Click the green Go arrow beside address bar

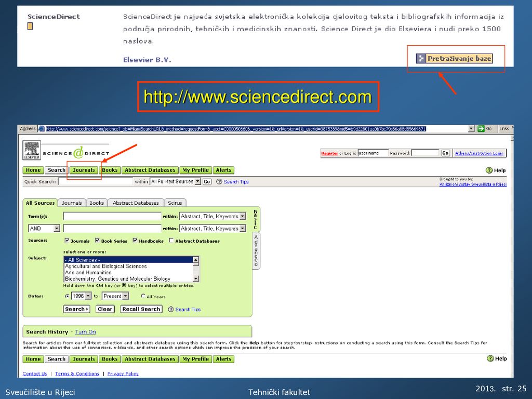pos(481,129)
